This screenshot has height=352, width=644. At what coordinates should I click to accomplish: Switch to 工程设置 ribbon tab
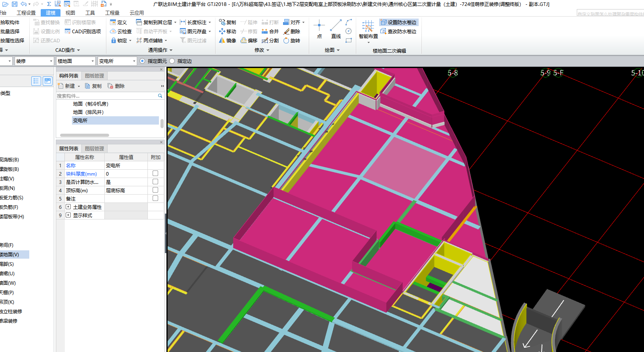pos(26,13)
